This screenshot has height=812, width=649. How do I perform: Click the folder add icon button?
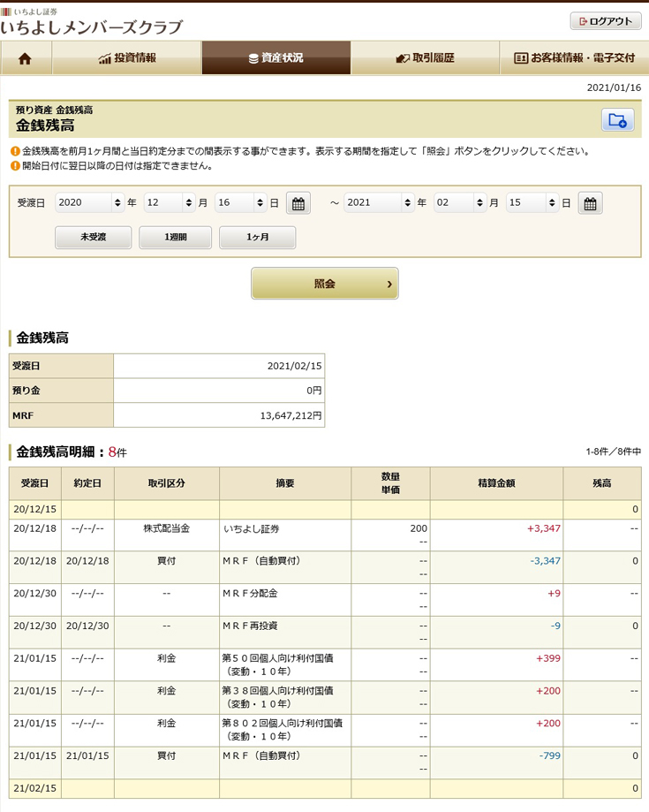pos(617,120)
